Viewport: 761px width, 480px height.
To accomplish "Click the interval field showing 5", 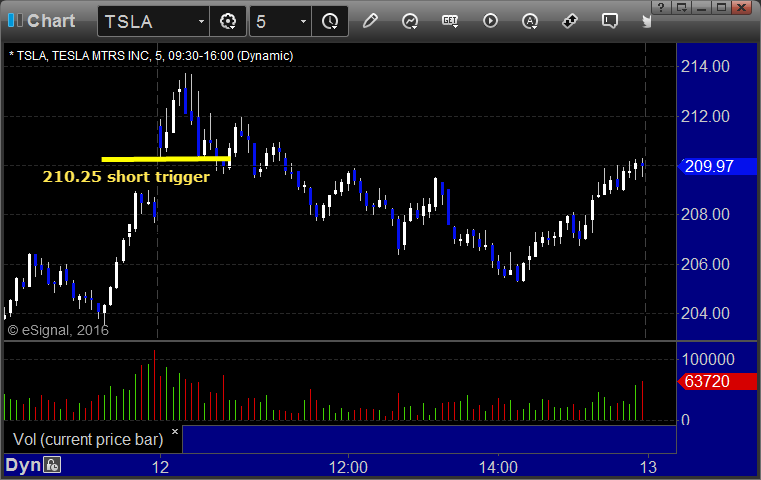I will (x=281, y=21).
